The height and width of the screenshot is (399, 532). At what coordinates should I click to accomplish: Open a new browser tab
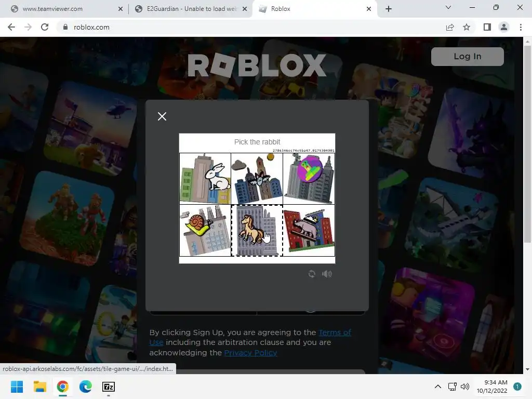(x=389, y=9)
